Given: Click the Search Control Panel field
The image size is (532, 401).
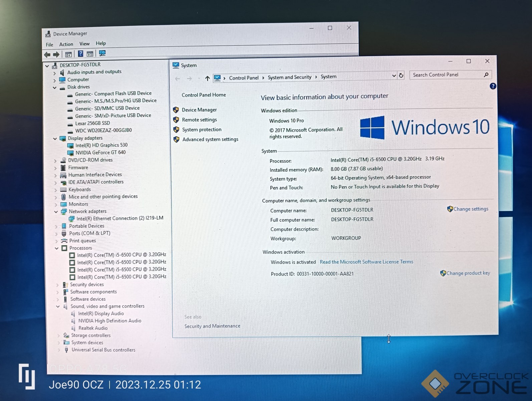Looking at the screenshot, I should pos(451,75).
